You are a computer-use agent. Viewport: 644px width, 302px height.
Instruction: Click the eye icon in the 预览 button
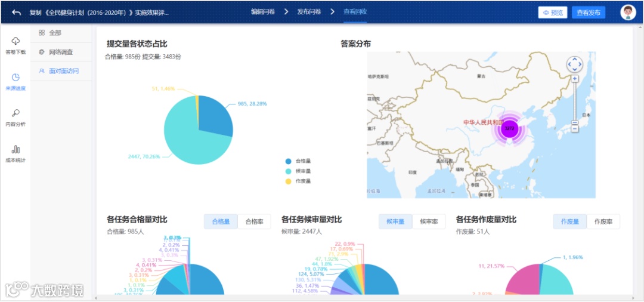(x=546, y=13)
